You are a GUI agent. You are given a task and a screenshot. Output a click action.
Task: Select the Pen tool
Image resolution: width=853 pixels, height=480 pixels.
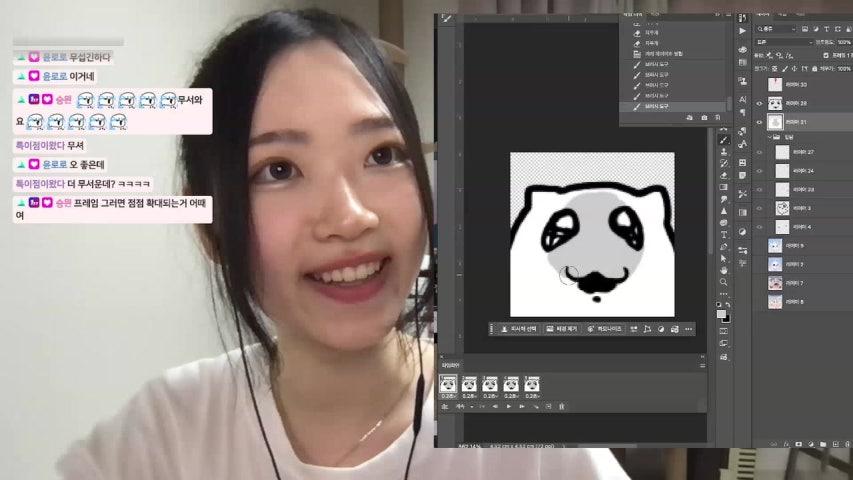point(724,247)
